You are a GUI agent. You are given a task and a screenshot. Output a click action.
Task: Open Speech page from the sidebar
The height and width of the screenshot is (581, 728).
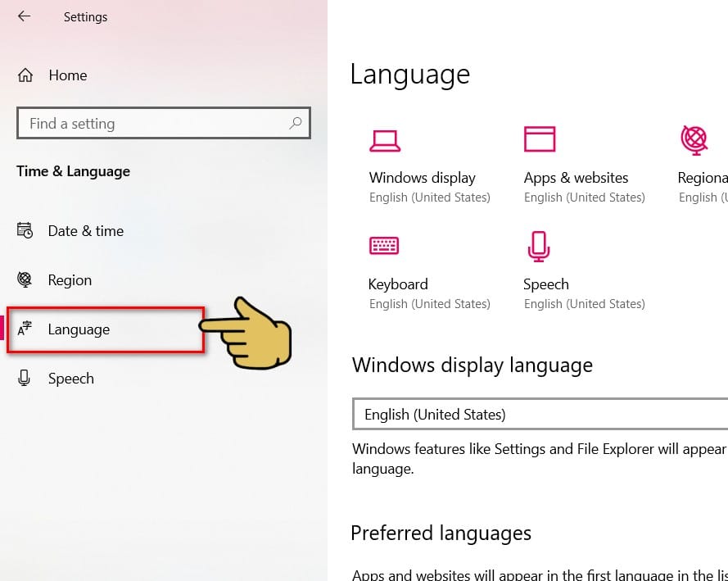click(71, 379)
